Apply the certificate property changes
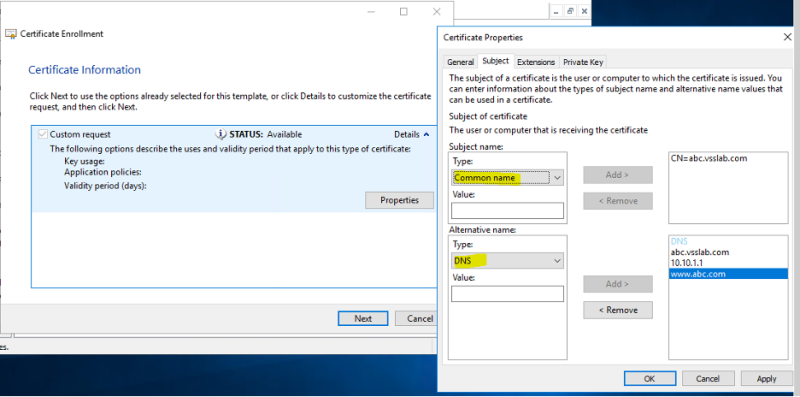Viewport: 800px width, 397px height. click(766, 379)
